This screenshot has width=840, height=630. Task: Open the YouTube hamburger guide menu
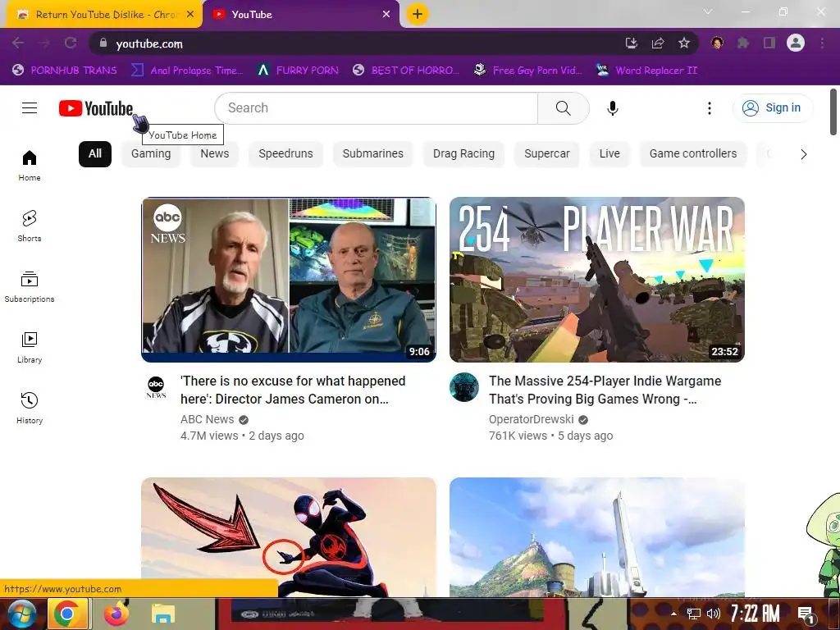click(30, 108)
